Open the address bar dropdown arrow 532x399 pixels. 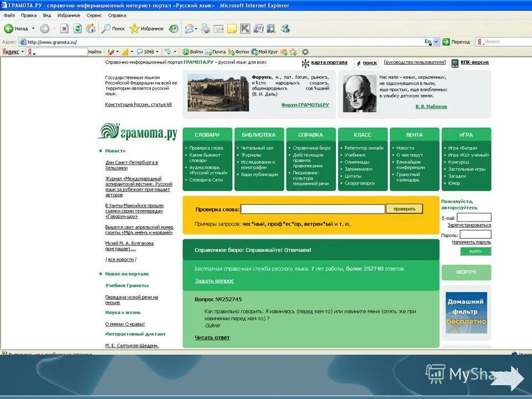click(436, 42)
